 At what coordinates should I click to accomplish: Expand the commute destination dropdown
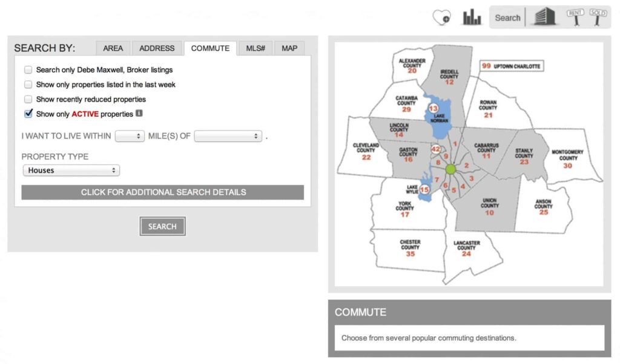[228, 135]
